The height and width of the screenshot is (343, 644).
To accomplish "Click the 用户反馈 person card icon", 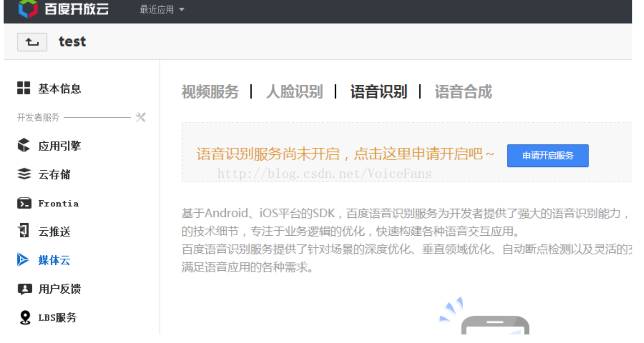I will pyautogui.click(x=24, y=289).
